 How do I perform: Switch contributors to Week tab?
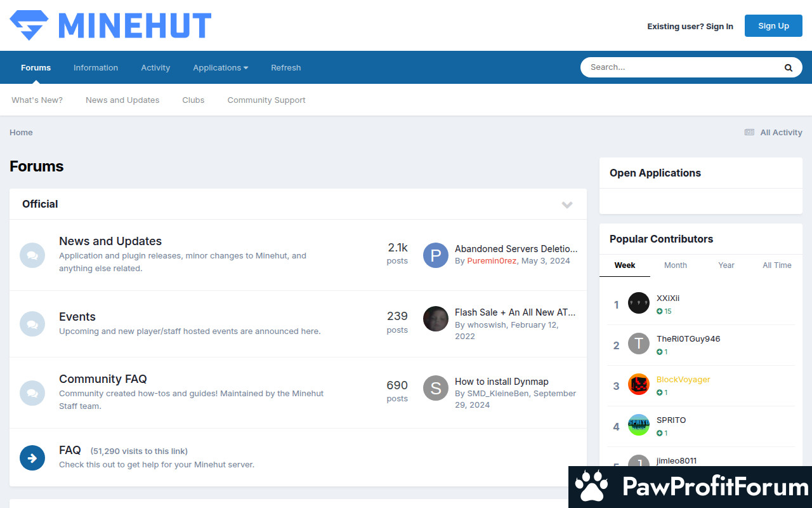[x=625, y=265]
